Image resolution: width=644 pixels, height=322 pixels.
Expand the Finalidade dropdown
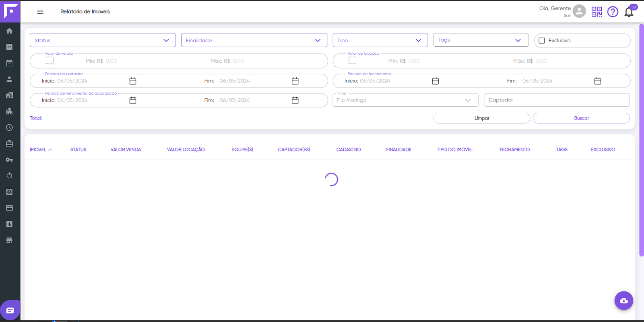(254, 40)
